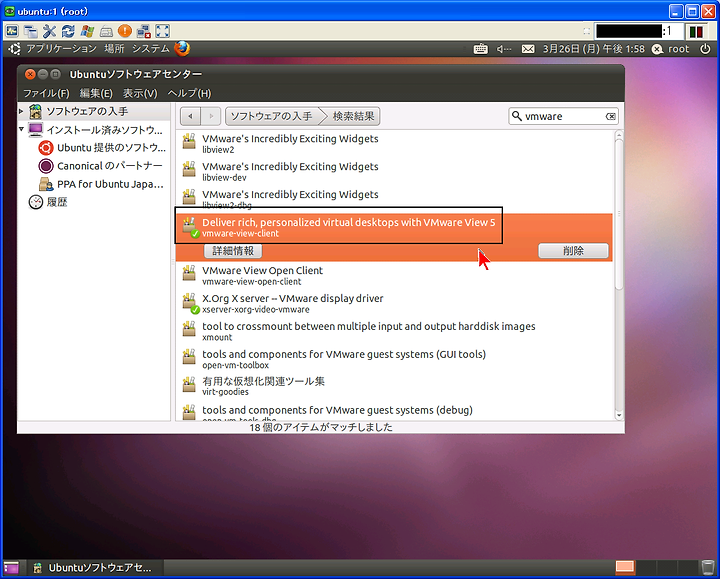This screenshot has width=720, height=579.
Task: Click the date and time 3月26日 clock
Action: [x=594, y=49]
